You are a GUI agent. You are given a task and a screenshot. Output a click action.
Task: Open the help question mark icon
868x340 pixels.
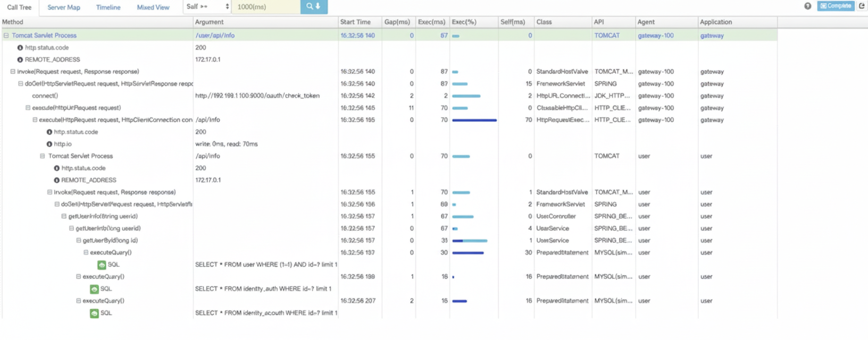coord(808,6)
